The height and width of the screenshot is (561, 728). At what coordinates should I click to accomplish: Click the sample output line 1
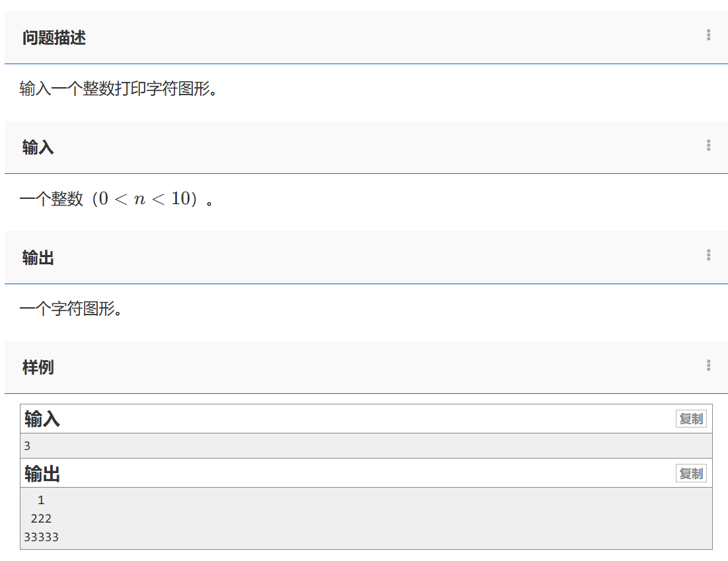[x=41, y=500]
